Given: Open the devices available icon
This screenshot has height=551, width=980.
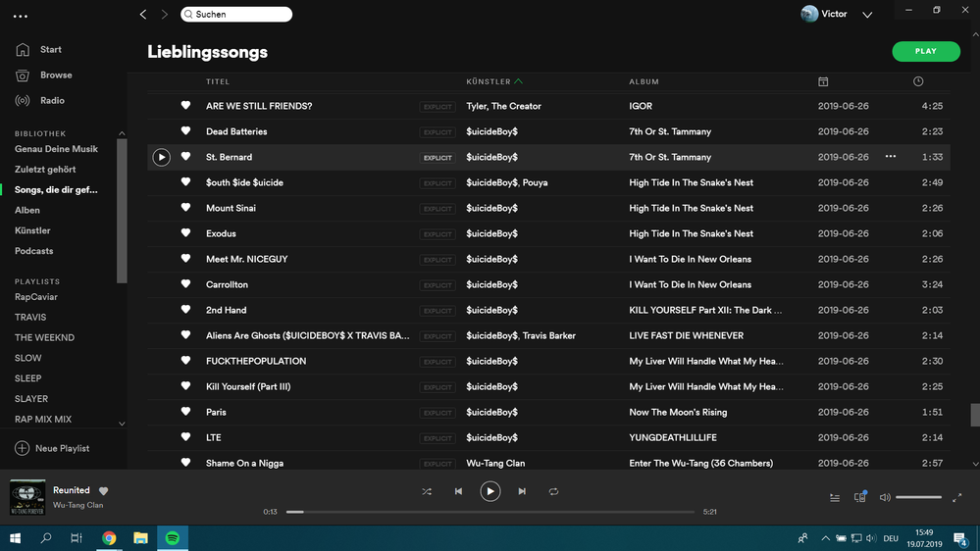Looking at the screenshot, I should pyautogui.click(x=860, y=497).
